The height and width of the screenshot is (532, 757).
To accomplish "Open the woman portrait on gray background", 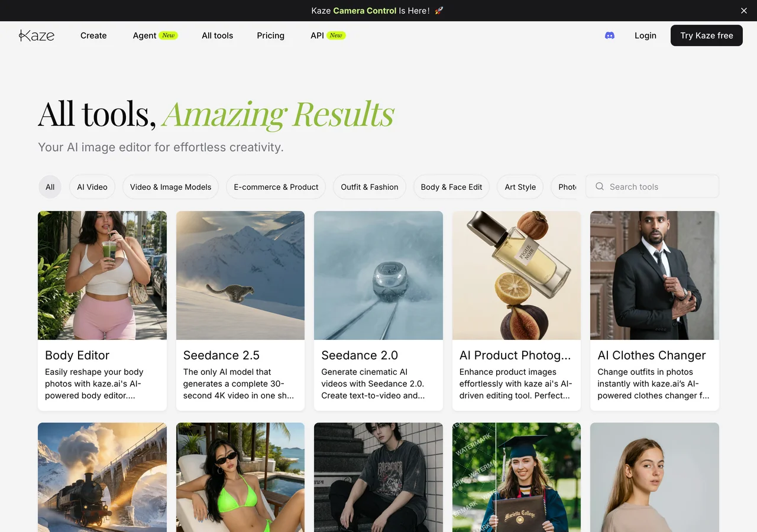I will [x=655, y=477].
